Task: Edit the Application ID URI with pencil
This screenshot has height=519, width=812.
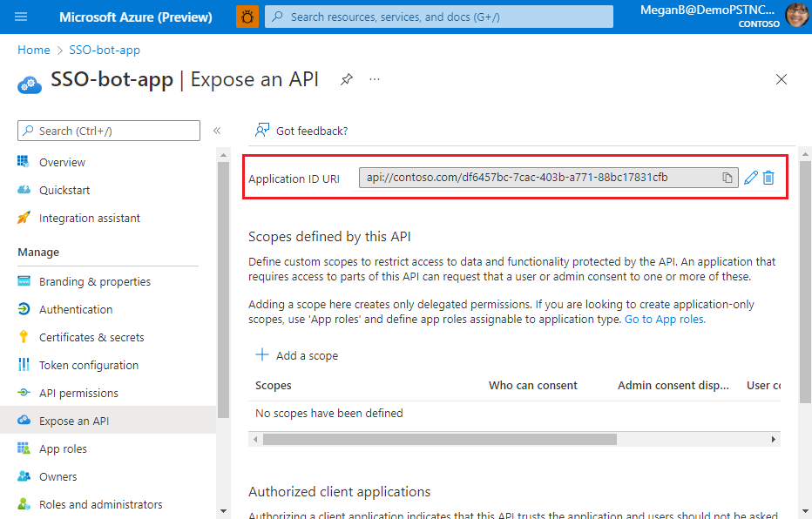Action: tap(750, 178)
